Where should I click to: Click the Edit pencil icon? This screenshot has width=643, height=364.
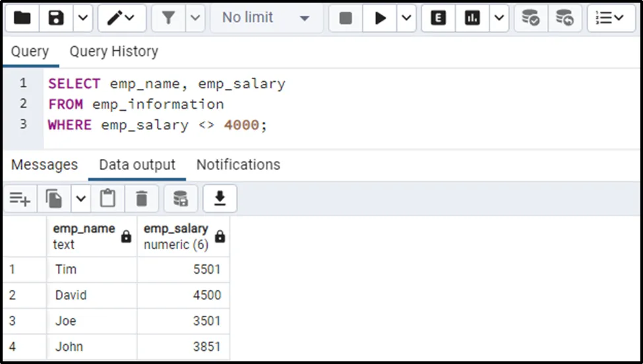coord(116,18)
